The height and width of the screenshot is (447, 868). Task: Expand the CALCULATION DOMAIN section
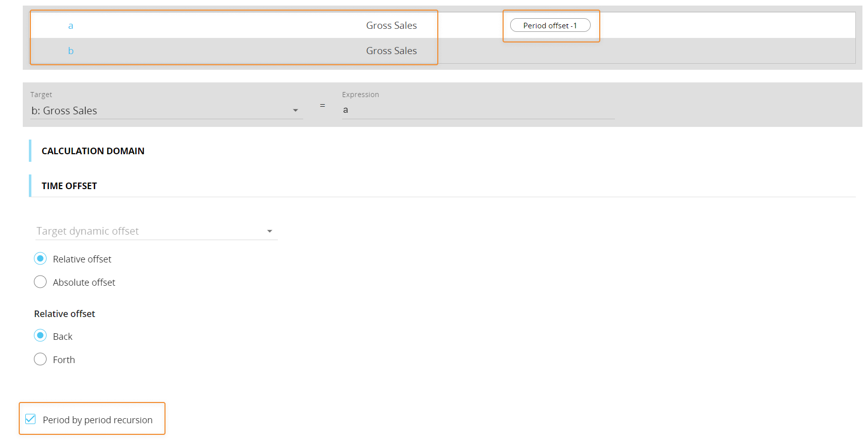(93, 151)
